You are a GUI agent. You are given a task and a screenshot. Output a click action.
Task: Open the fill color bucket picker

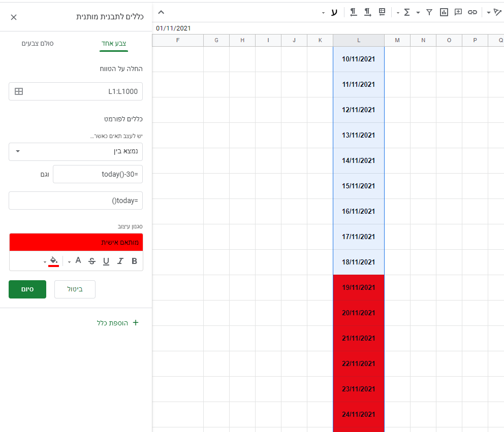point(54,261)
